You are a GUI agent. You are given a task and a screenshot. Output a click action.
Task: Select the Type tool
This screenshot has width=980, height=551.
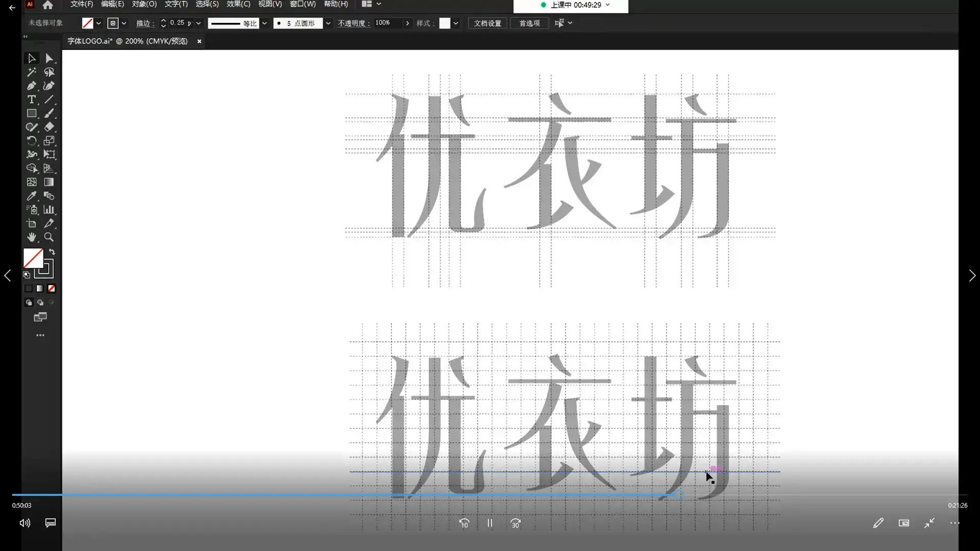click(x=32, y=99)
